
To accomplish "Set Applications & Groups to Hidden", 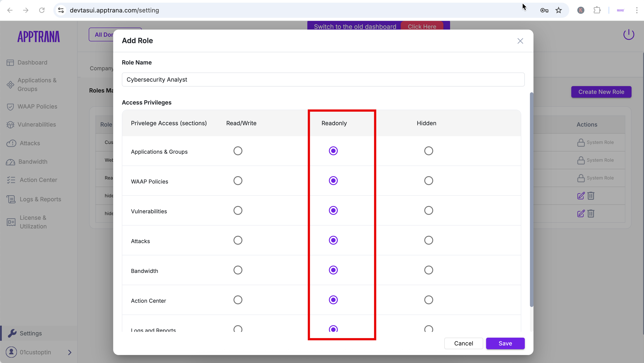I will (x=429, y=151).
